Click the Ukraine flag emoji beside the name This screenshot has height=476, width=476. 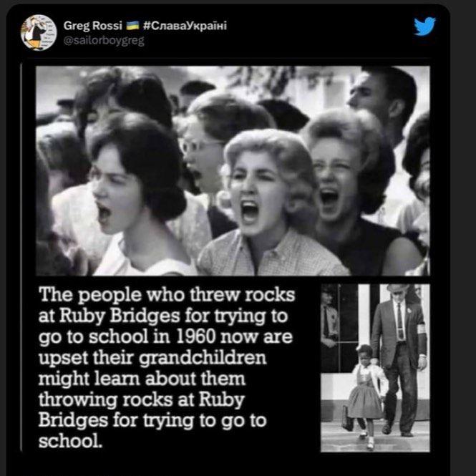[x=132, y=26]
